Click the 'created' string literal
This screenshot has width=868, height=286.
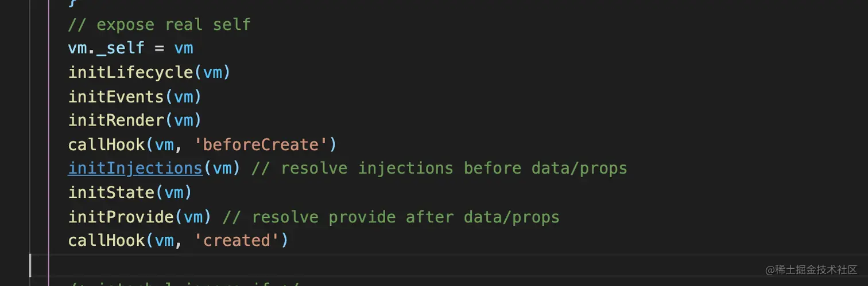[237, 241]
